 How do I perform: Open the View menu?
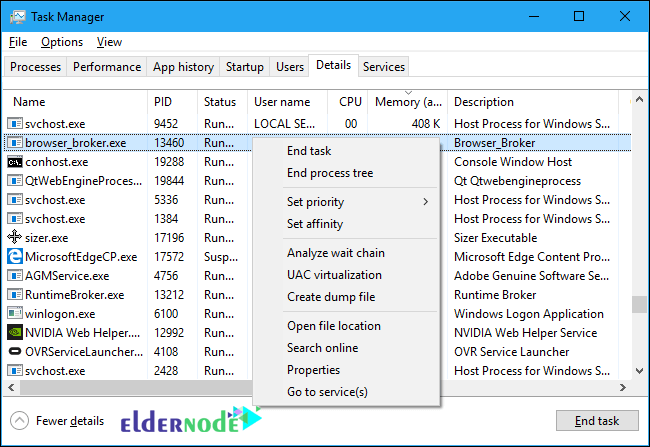pos(109,42)
